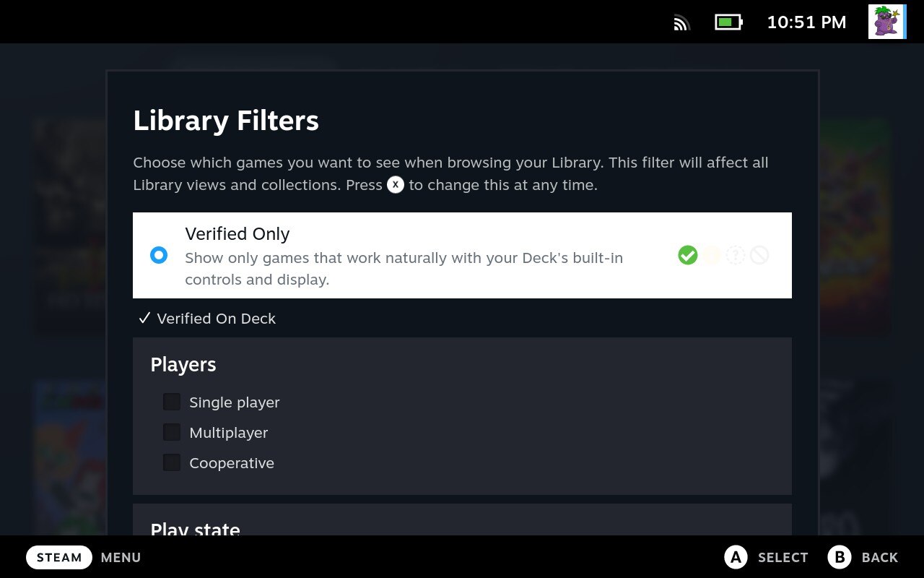924x578 pixels.
Task: Click the wireless signal icon in status bar
Action: click(x=681, y=22)
